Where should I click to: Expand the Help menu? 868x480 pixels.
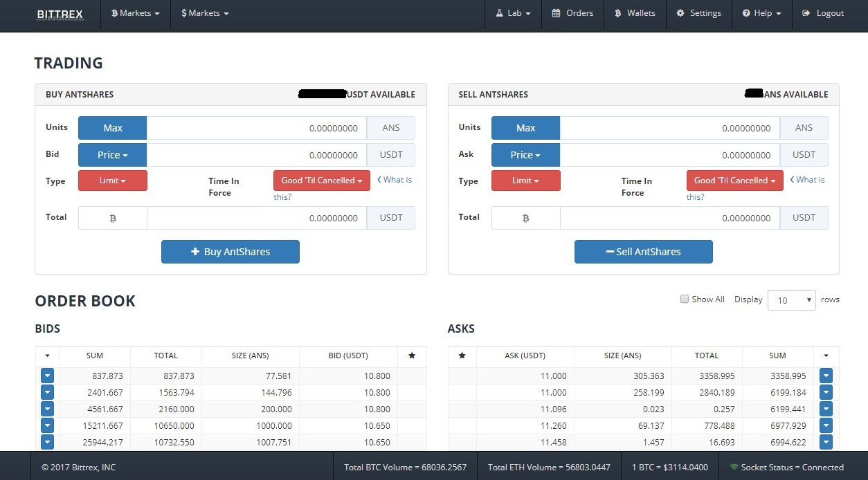pos(761,13)
